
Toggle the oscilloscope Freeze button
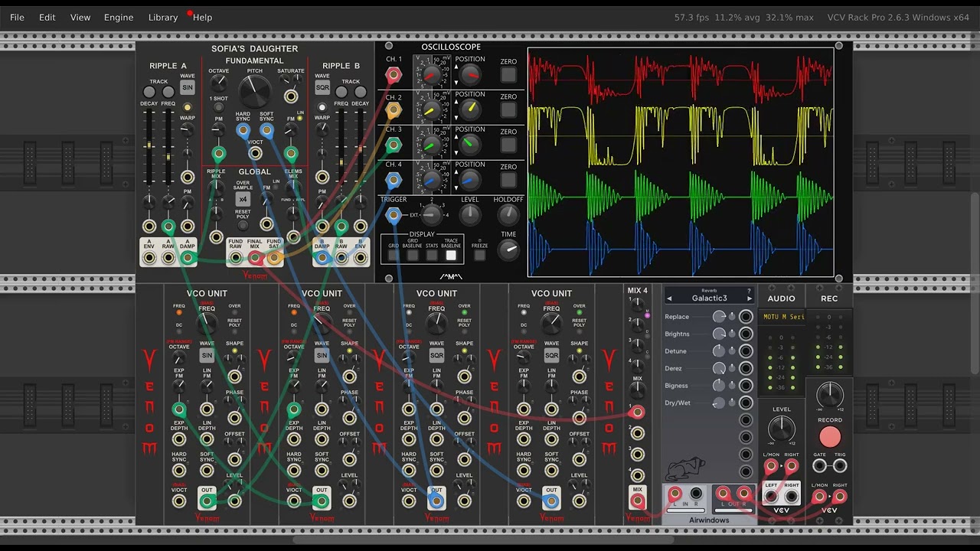point(479,256)
